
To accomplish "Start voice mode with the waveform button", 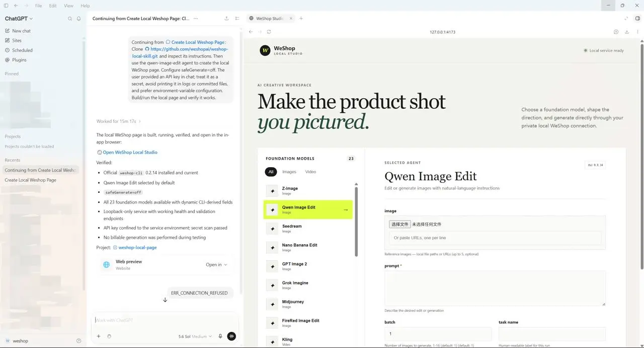I will pyautogui.click(x=231, y=336).
